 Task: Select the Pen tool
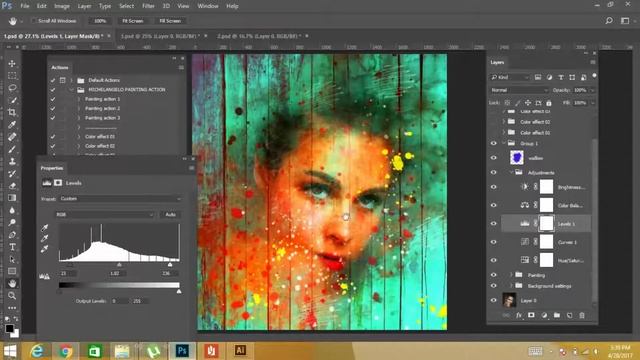pos(12,235)
